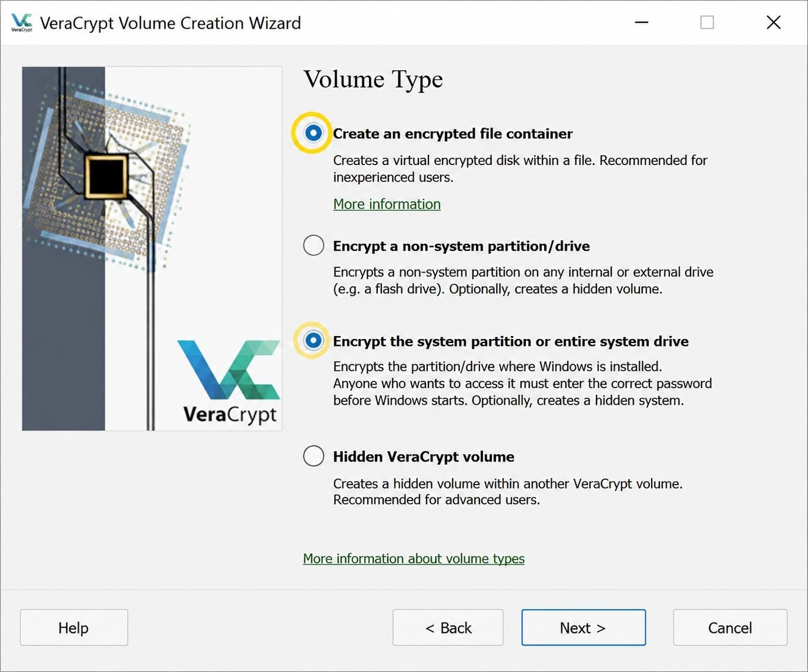
Task: Select 'Create an encrypted file container' radio button
Action: tap(313, 133)
